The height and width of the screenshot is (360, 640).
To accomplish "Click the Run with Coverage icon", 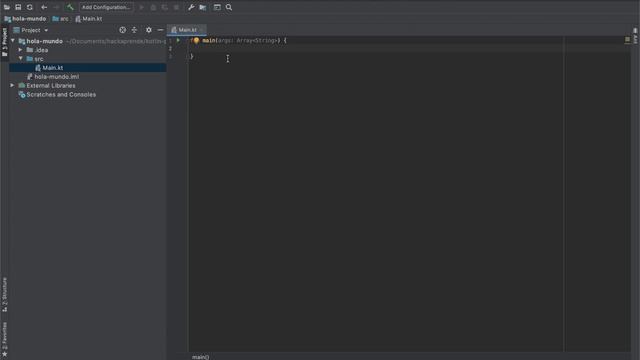I will [165, 7].
